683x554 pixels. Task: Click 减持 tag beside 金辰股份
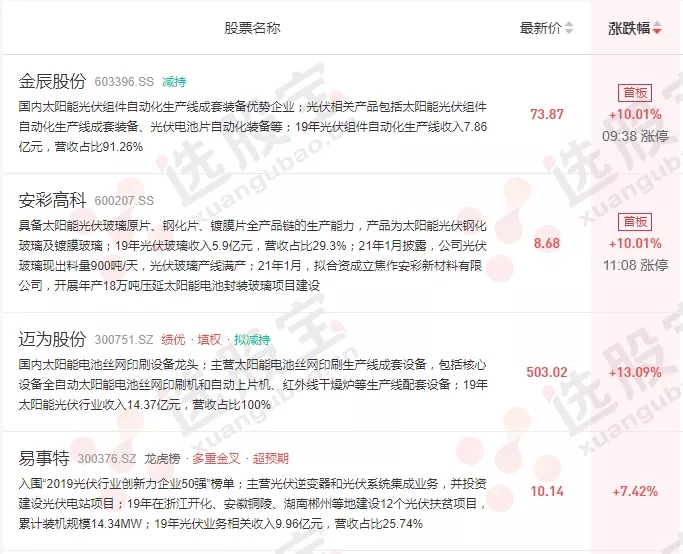[174, 81]
